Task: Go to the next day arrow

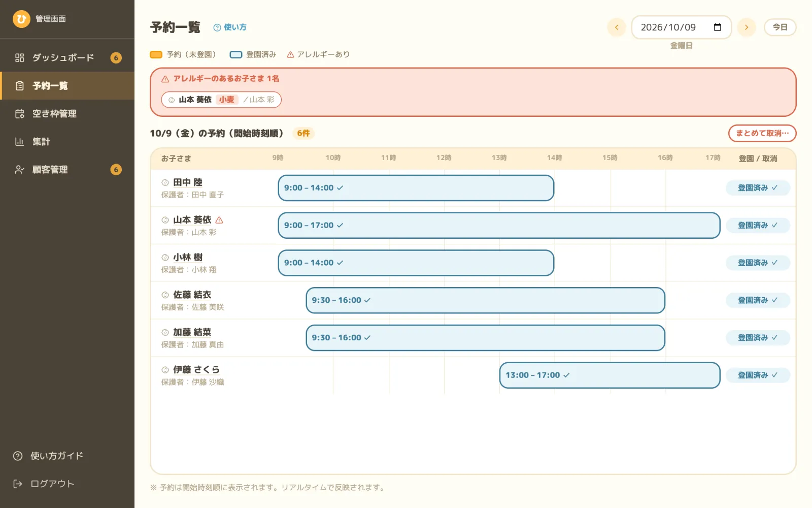Action: click(x=747, y=27)
